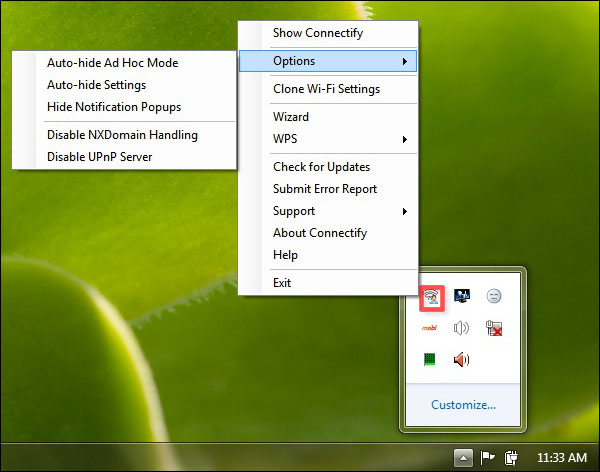Screen dimensions: 600x472
Task: Open the Action Center flag icon
Action: tap(487, 457)
